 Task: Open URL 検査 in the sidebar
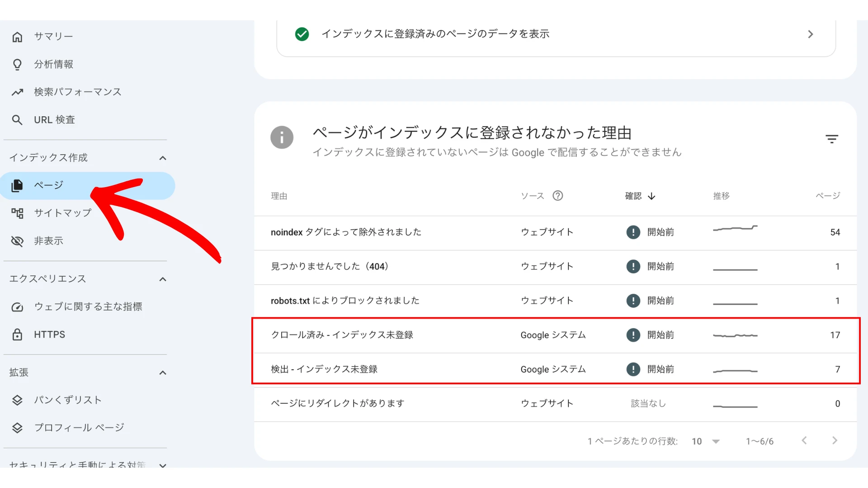[x=55, y=120]
